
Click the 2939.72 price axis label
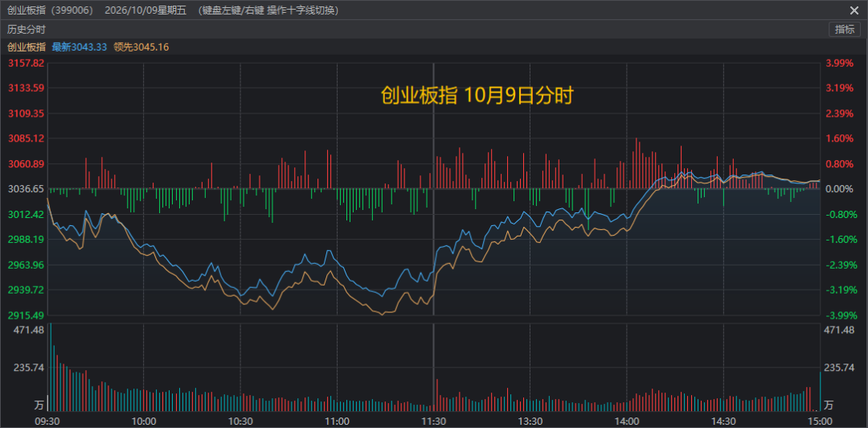pos(26,290)
